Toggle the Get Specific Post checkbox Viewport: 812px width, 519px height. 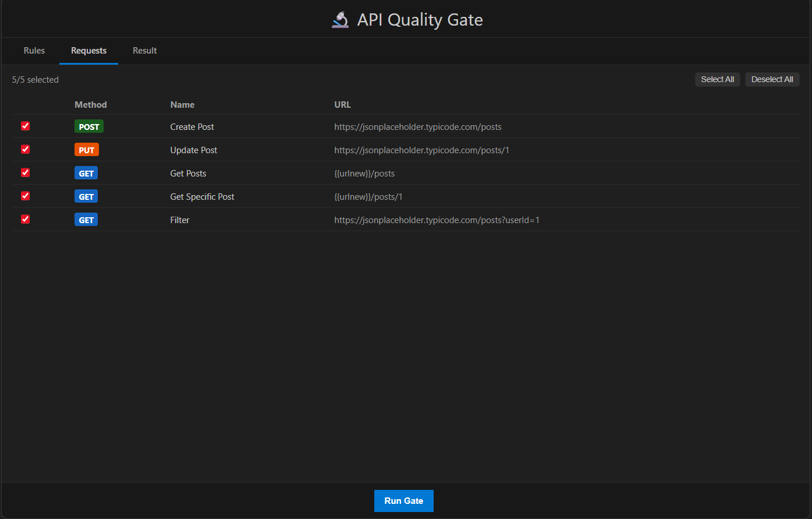point(25,196)
